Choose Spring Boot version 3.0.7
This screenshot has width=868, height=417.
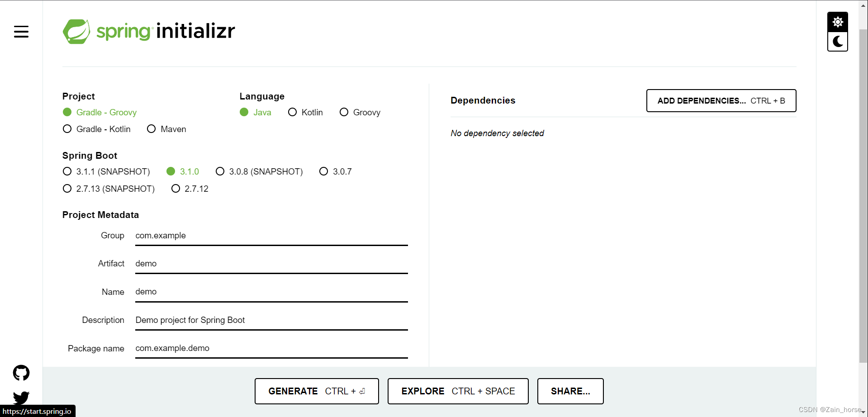pyautogui.click(x=336, y=171)
